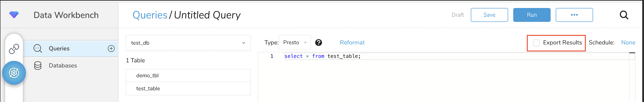Click the Save button
Screen dimensions: 644x102
(489, 15)
